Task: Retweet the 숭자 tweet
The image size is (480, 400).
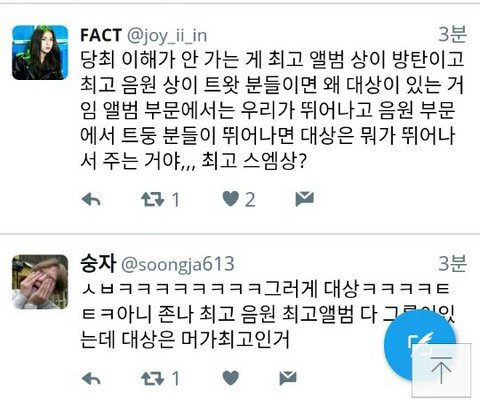Action: click(153, 379)
